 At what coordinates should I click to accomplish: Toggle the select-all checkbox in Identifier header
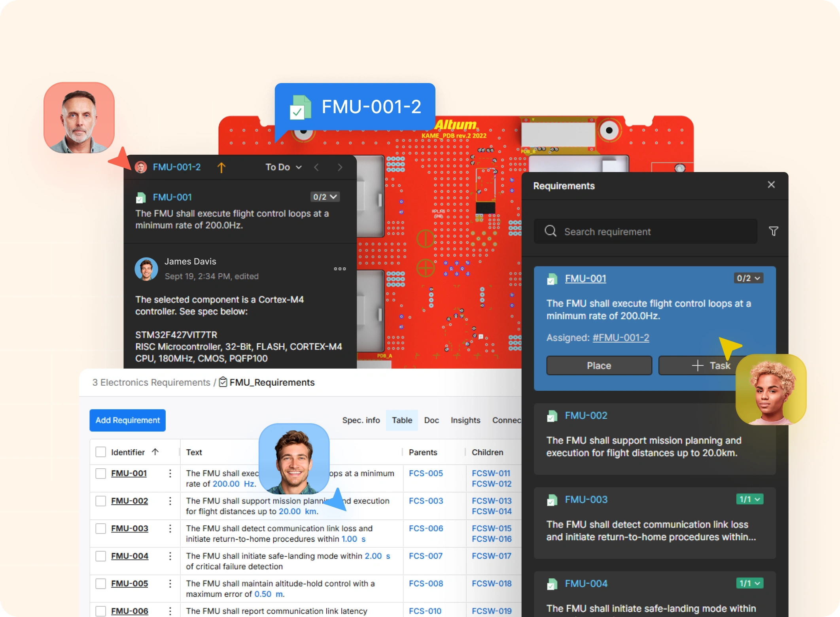click(101, 452)
